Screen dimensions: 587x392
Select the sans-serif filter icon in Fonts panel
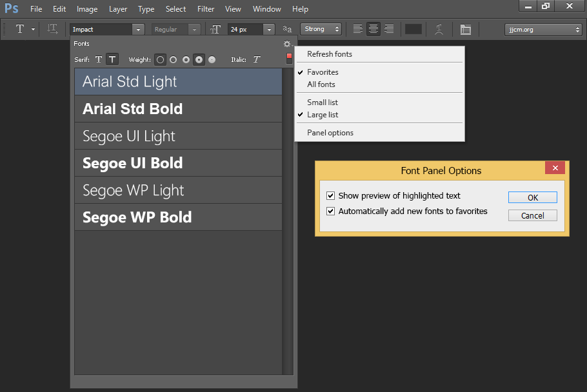coord(112,59)
